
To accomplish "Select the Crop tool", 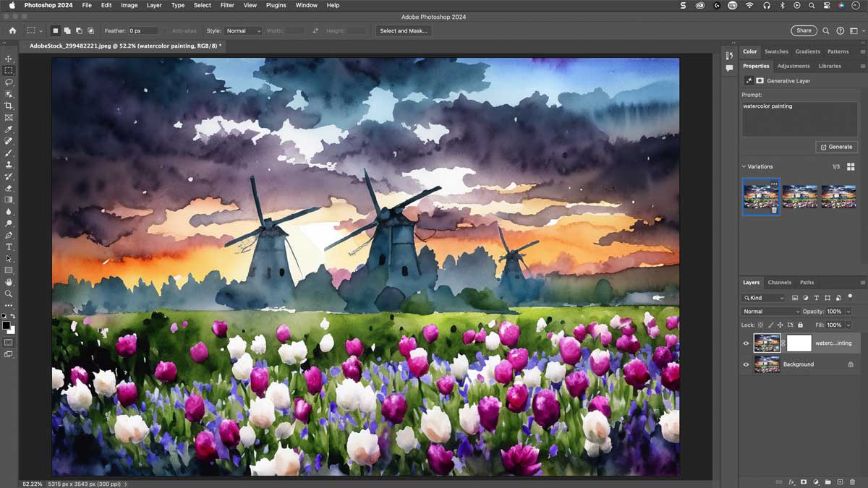I will [x=9, y=106].
